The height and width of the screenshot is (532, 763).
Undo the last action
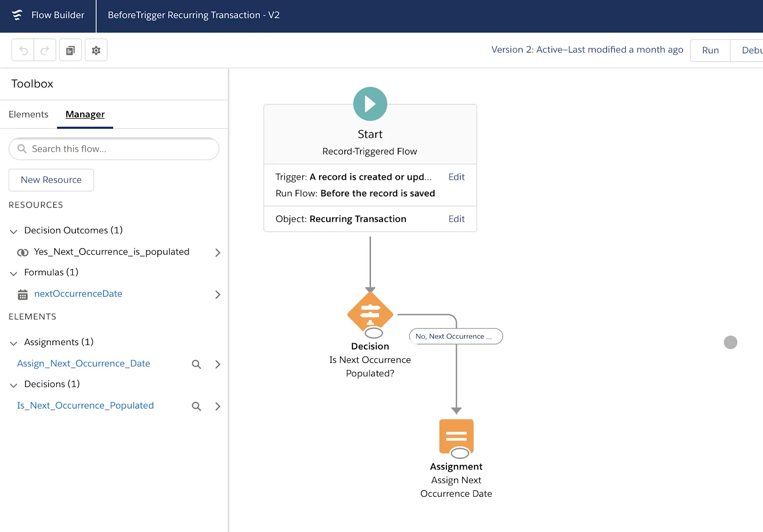(23, 50)
